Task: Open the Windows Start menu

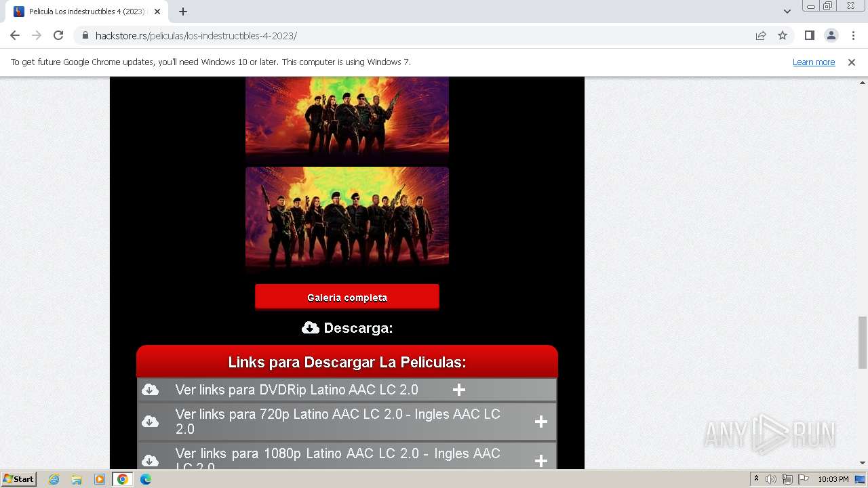Action: (x=18, y=479)
